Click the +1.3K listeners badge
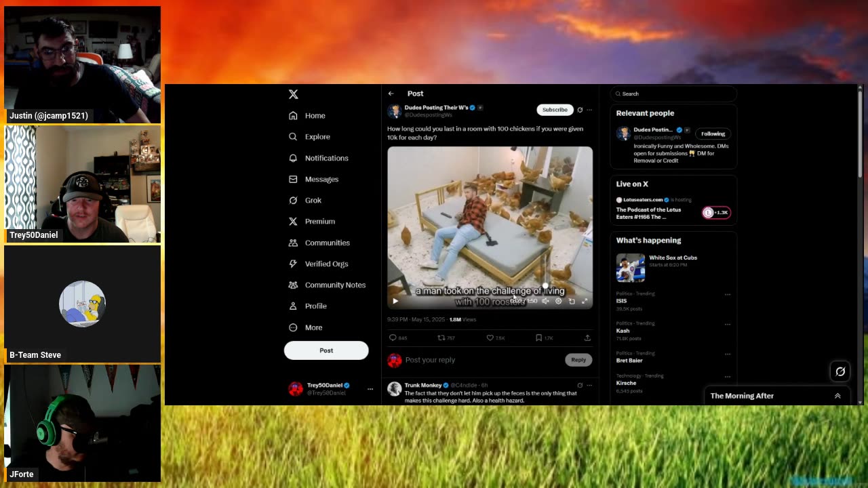868x488 pixels. coord(716,213)
